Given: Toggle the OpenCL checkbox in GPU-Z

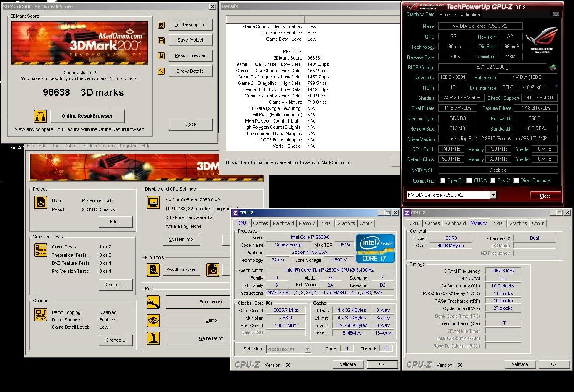Looking at the screenshot, I should tap(442, 180).
